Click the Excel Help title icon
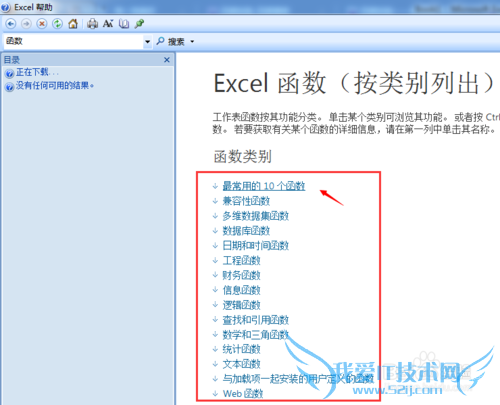 click(x=6, y=7)
